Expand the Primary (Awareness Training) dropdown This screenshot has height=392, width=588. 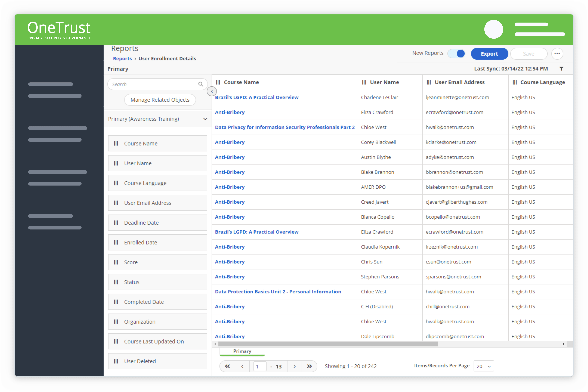point(158,119)
